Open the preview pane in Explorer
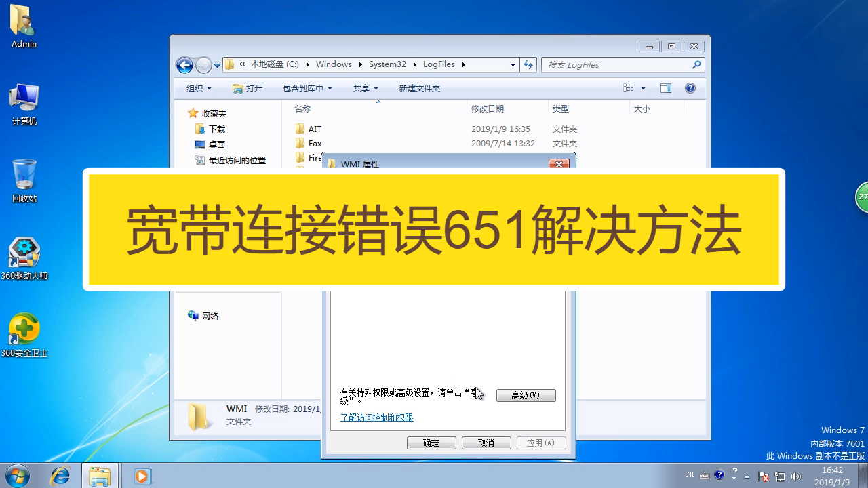 pyautogui.click(x=665, y=87)
